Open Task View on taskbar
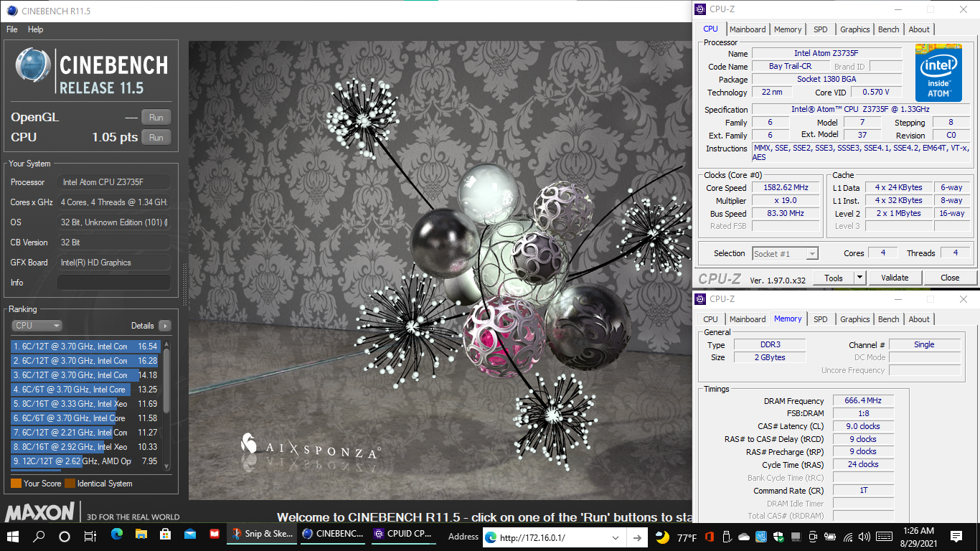This screenshot has height=551, width=980. point(90,536)
